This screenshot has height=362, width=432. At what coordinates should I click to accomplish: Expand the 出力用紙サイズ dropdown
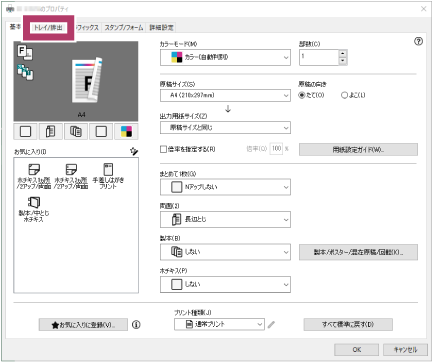click(225, 128)
